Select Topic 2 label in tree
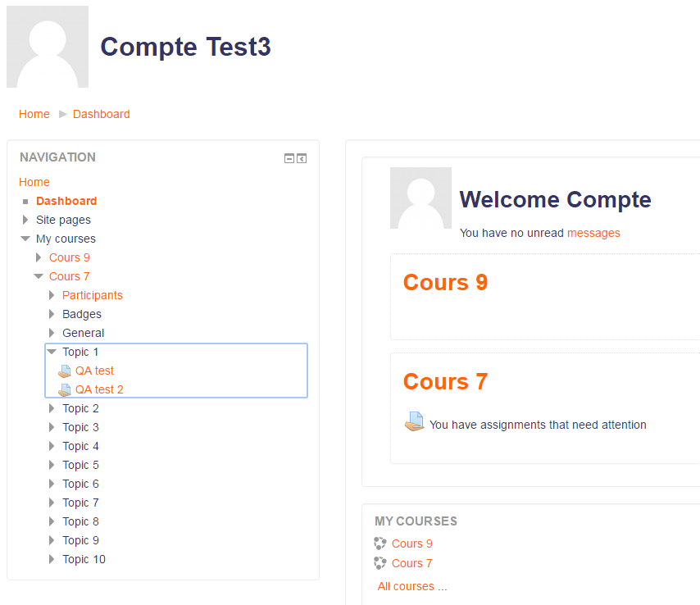The image size is (700, 605). pos(80,408)
